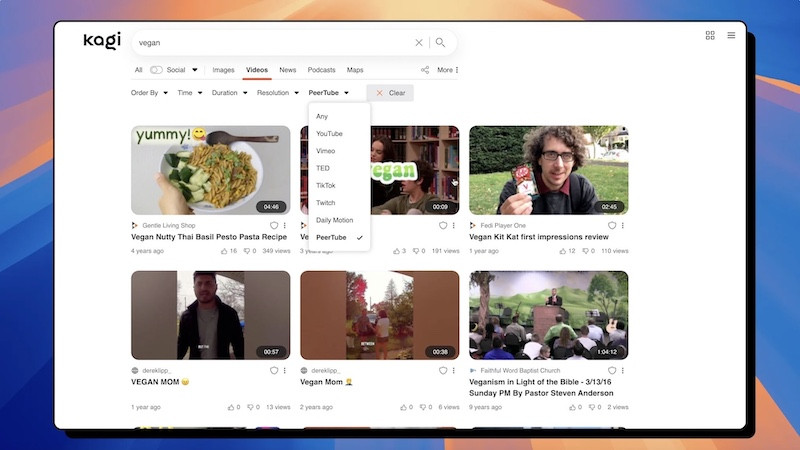This screenshot has height=450, width=800.
Task: Open three-dot menu on Vegan Kit Kat video
Action: pyautogui.click(x=623, y=226)
